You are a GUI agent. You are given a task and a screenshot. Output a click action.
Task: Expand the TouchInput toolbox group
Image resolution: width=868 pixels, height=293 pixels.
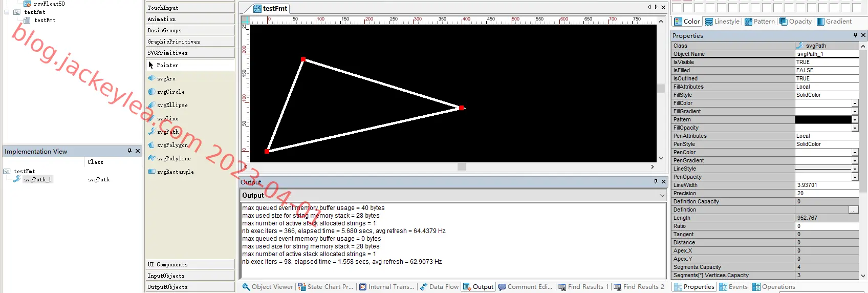coord(190,8)
